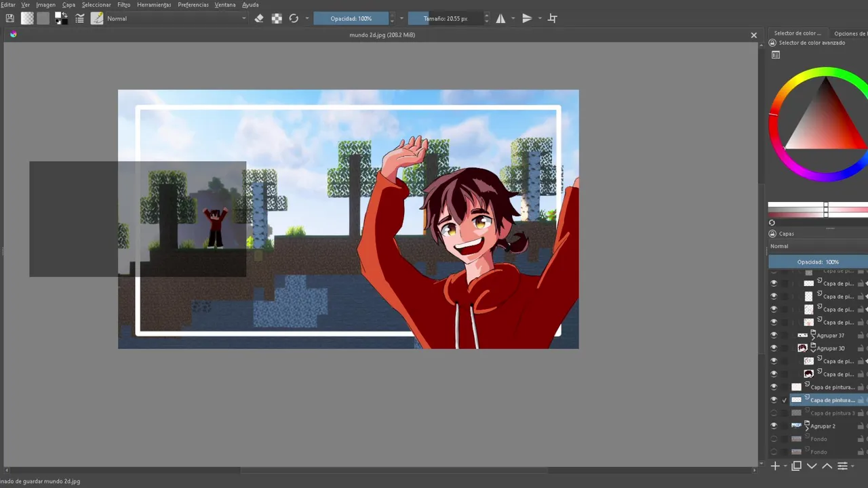Toggle the horizontal mirror tool
Screen dimensions: 868x488
tap(500, 18)
